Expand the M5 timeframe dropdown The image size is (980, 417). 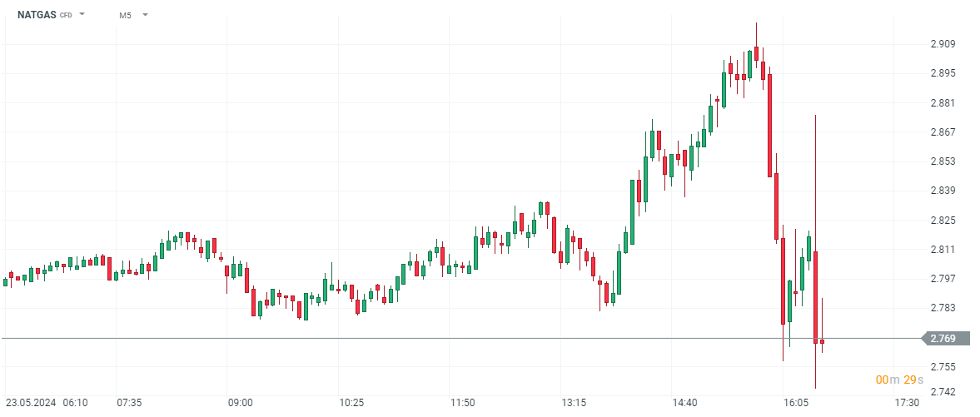144,14
